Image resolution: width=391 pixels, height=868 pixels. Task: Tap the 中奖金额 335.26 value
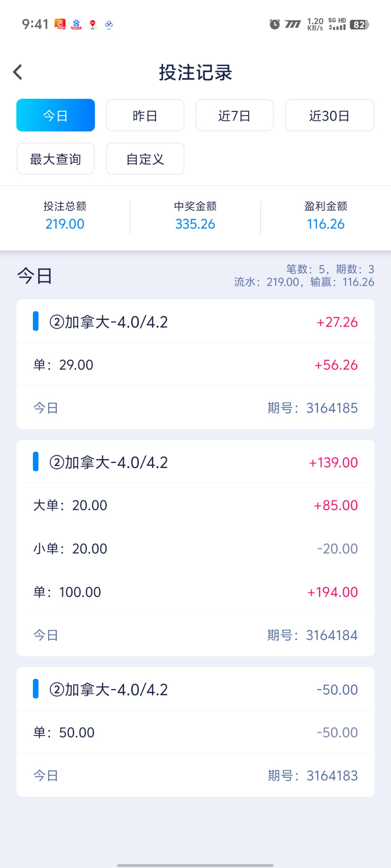click(195, 224)
